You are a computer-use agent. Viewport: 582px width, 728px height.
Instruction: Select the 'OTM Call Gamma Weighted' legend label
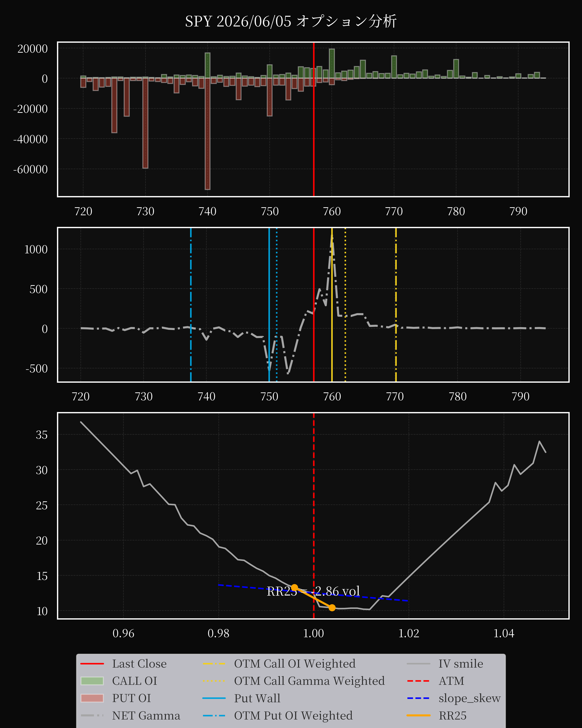click(309, 681)
